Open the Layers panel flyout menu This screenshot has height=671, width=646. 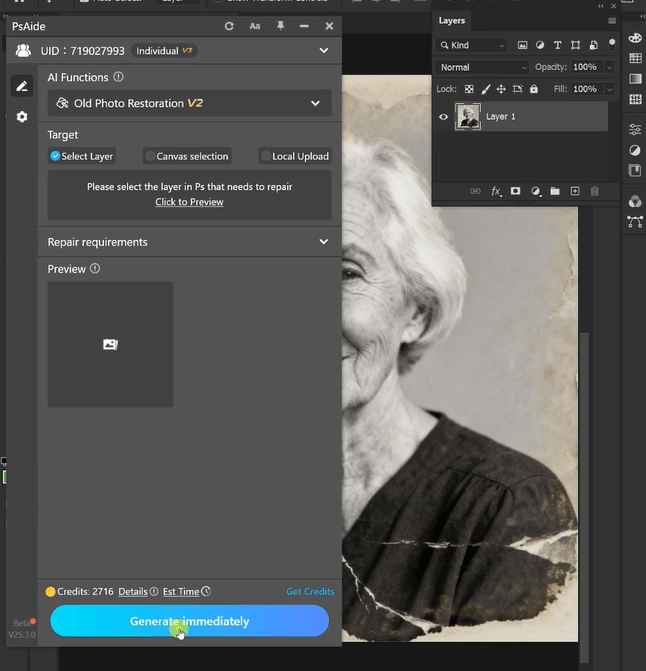(612, 20)
